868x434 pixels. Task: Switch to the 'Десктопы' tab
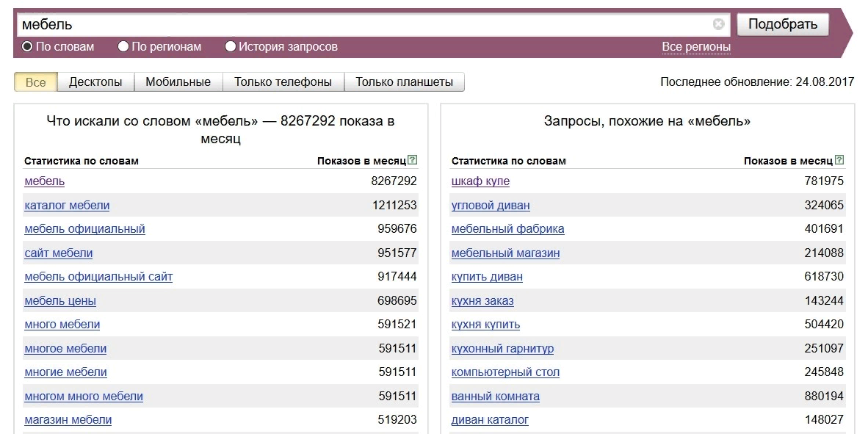point(95,82)
